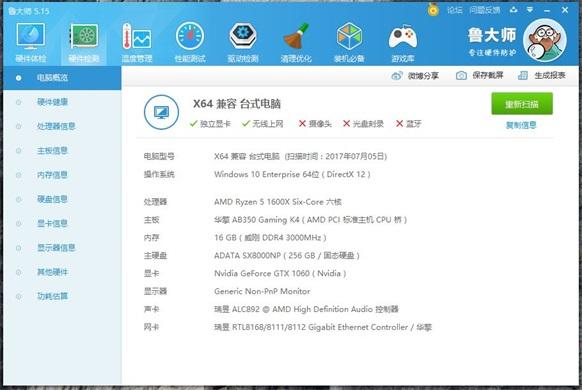Switch to 硬盘信息 sidebar item
The image size is (582, 390).
point(52,199)
